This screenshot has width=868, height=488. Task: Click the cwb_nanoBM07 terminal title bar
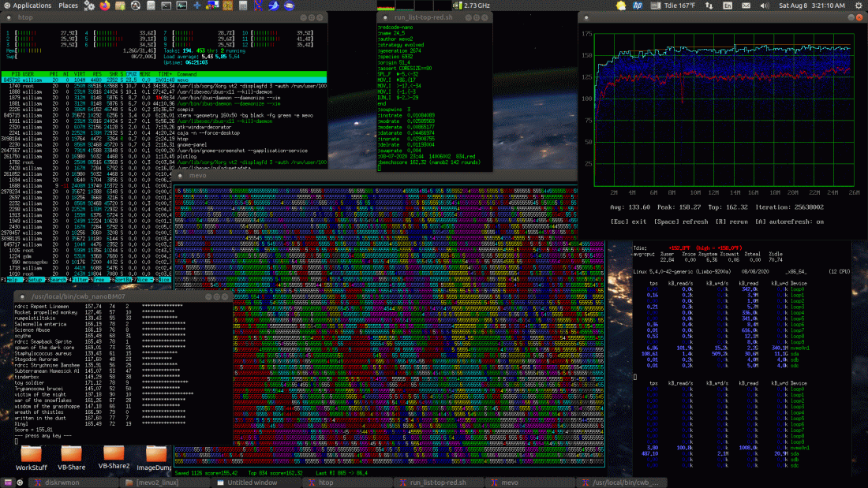tap(123, 296)
